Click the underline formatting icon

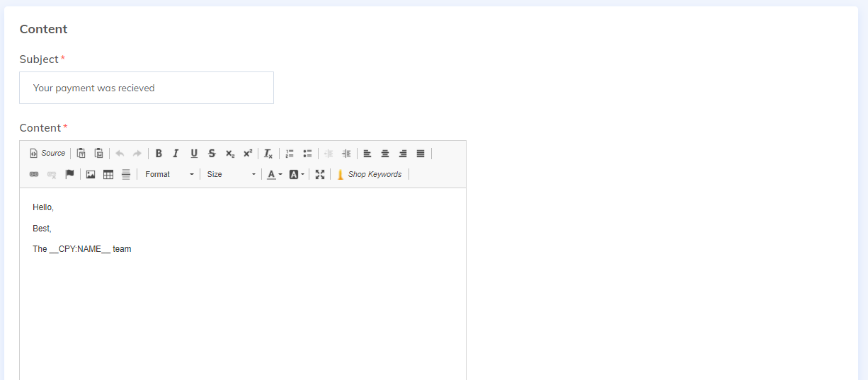click(x=194, y=154)
